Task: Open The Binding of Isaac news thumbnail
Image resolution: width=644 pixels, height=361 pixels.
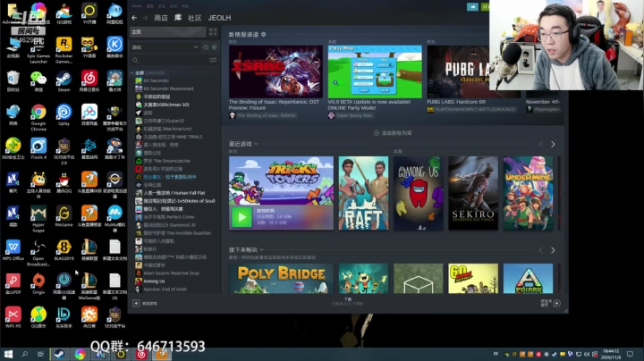Action: tap(275, 71)
